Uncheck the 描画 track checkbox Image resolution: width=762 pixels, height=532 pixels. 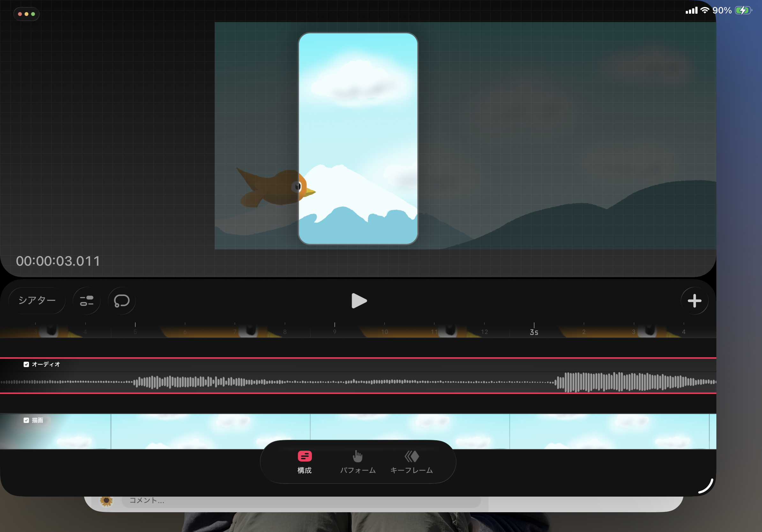tap(26, 420)
